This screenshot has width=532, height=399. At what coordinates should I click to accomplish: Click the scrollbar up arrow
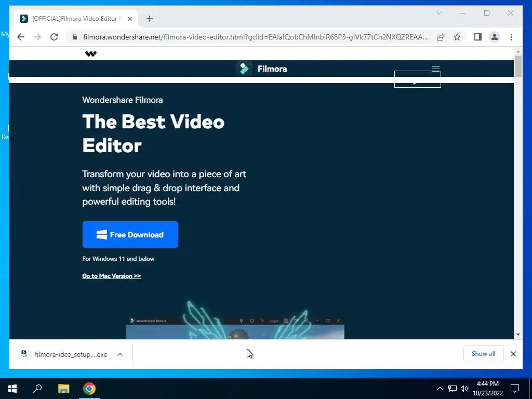tap(518, 51)
